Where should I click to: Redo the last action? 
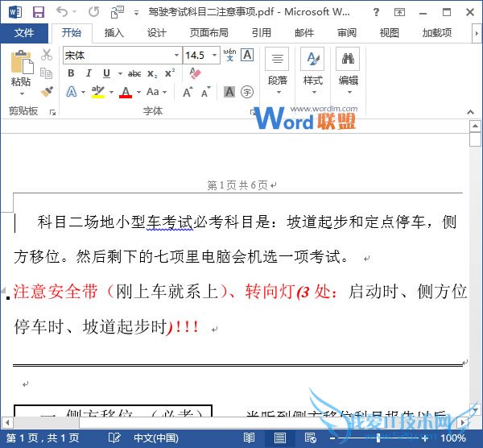tap(93, 12)
